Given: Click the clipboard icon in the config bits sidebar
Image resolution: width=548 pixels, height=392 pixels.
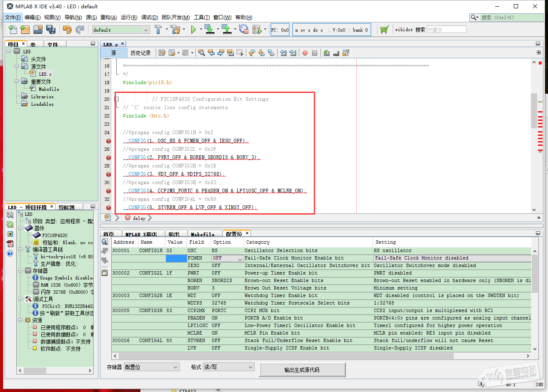Looking at the screenshot, I should pyautogui.click(x=105, y=272).
